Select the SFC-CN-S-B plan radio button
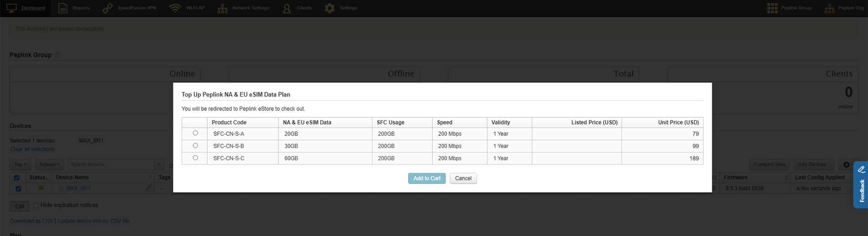Viewport: 868px width, 236px height. [x=195, y=146]
